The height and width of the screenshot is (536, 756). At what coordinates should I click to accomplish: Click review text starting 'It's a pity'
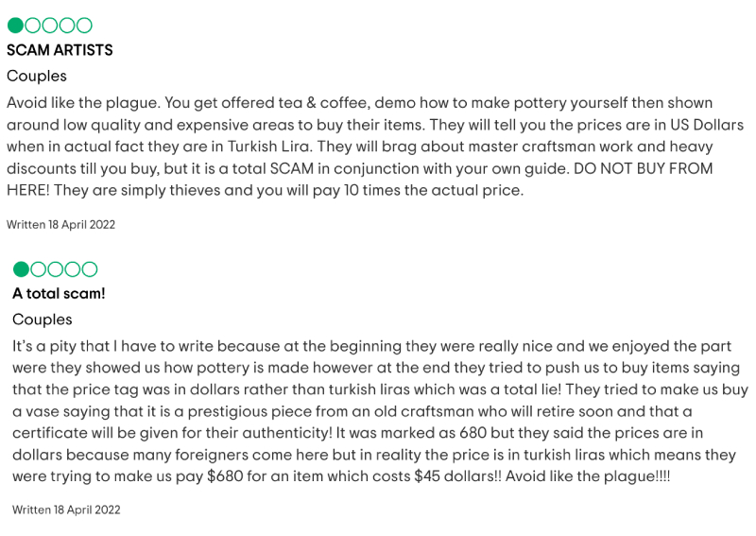click(381, 411)
